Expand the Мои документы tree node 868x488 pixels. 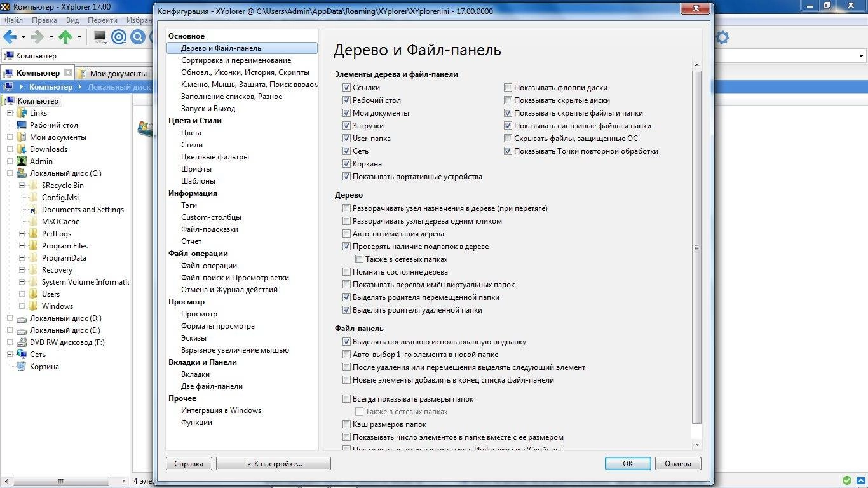[10, 137]
